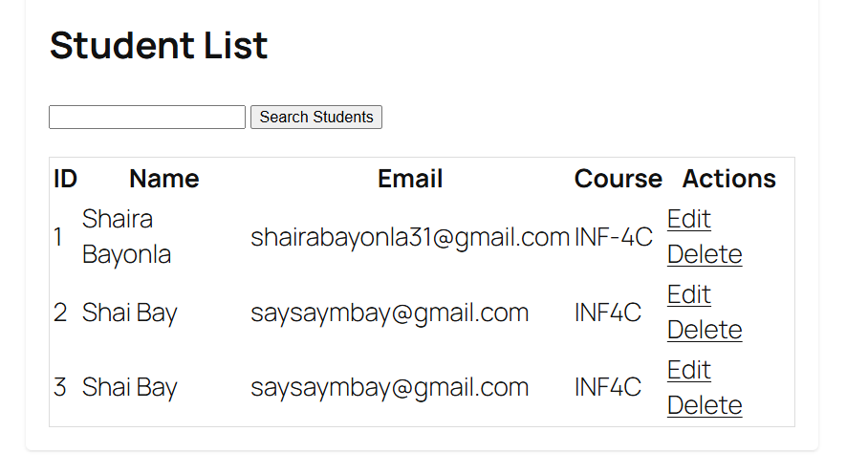The image size is (868, 475).
Task: Click the shairabayonla31@gmail.com email cell
Action: click(410, 237)
